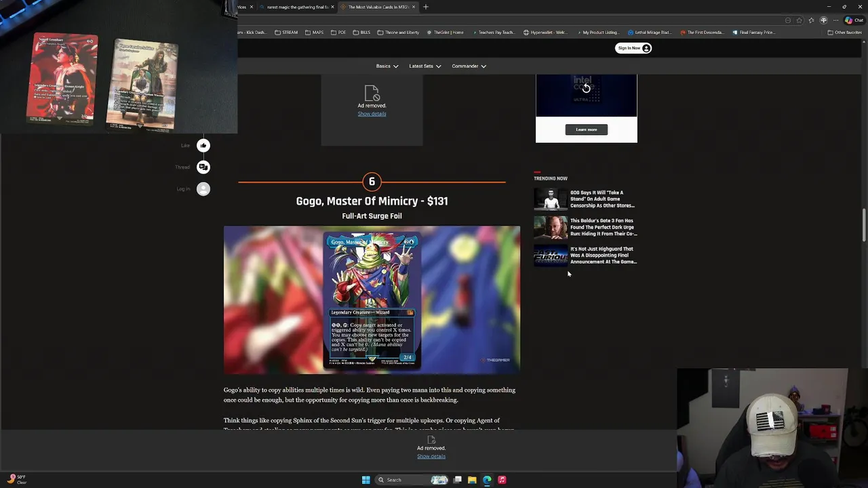This screenshot has width=868, height=488.
Task: Click the TRENDING NOW section heading
Action: tap(550, 178)
